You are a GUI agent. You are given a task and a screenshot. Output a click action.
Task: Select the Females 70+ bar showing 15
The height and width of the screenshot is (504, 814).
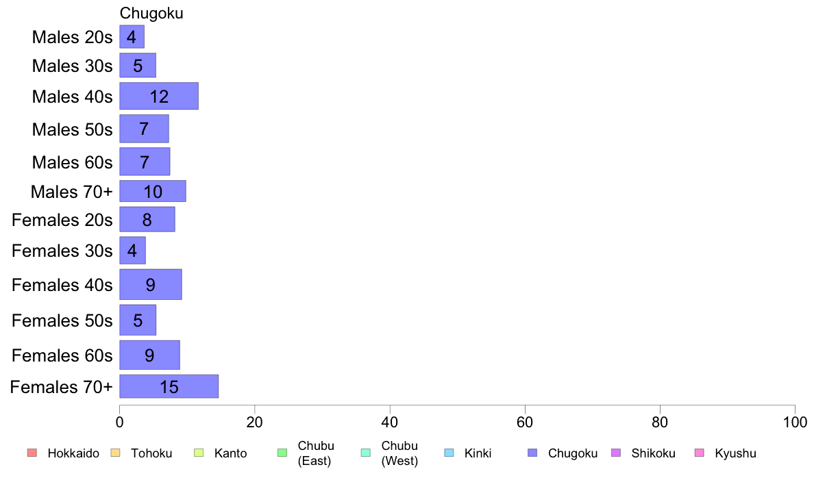point(169,386)
